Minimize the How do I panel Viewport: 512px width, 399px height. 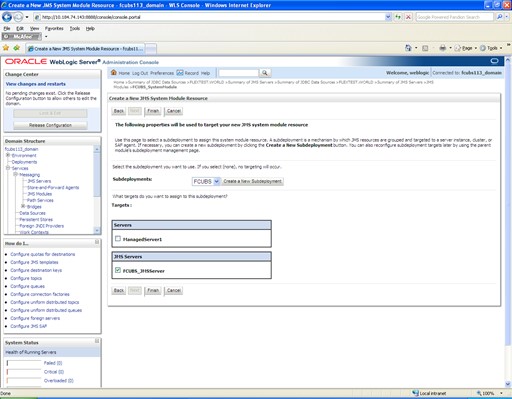(97, 242)
